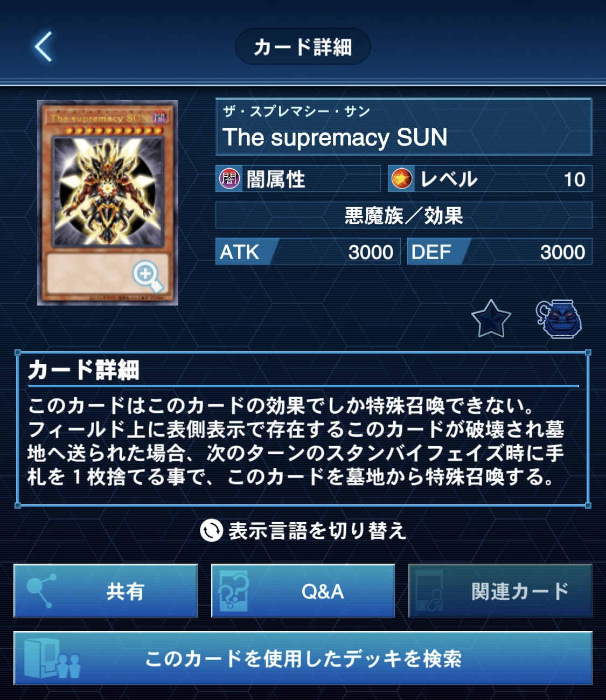Click the カード詳細 header title
Image resolution: width=606 pixels, height=700 pixels.
tap(303, 47)
